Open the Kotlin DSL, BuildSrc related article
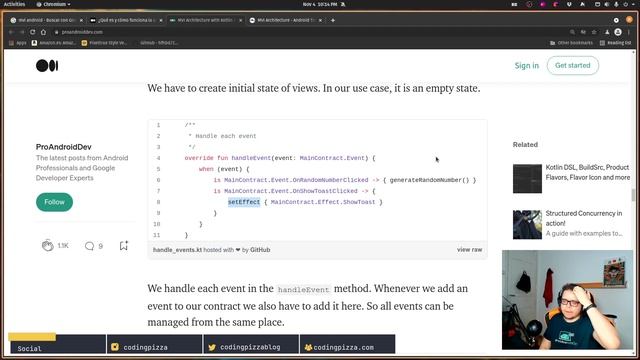Screen dimensions: 640x360 coord(587,172)
